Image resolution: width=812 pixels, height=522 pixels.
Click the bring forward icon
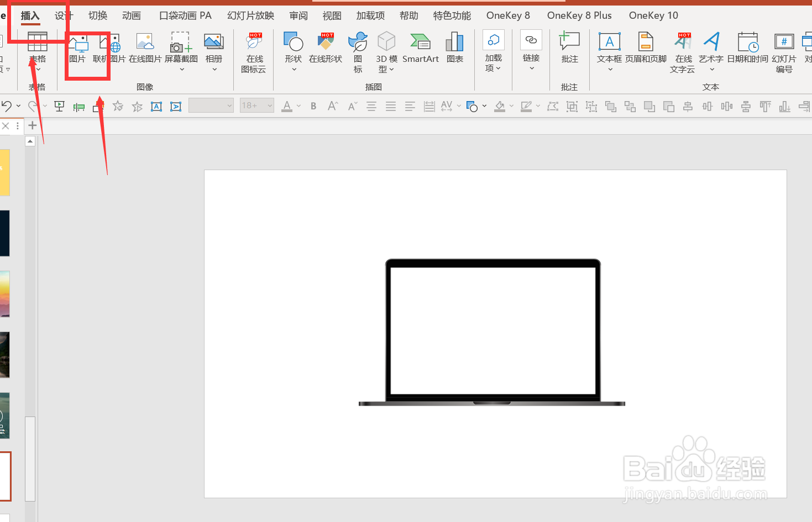649,107
